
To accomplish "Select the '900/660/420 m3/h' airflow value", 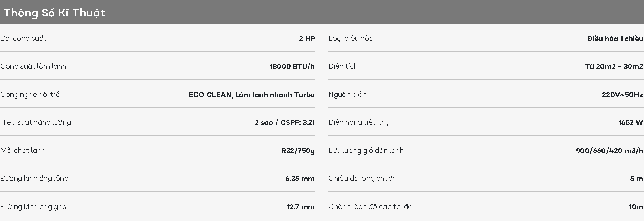I will [609, 151].
